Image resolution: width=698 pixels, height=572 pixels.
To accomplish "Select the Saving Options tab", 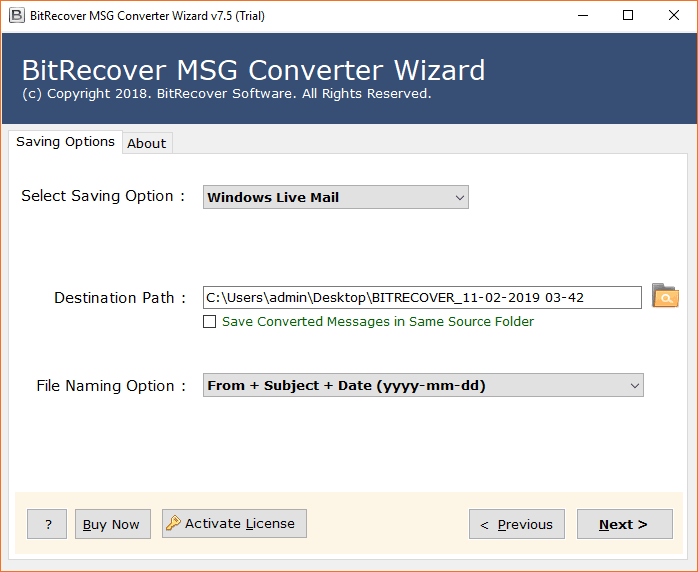I will tap(65, 142).
